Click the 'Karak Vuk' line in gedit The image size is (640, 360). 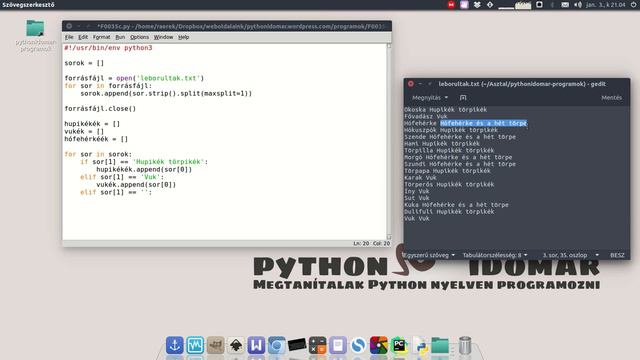click(420, 178)
